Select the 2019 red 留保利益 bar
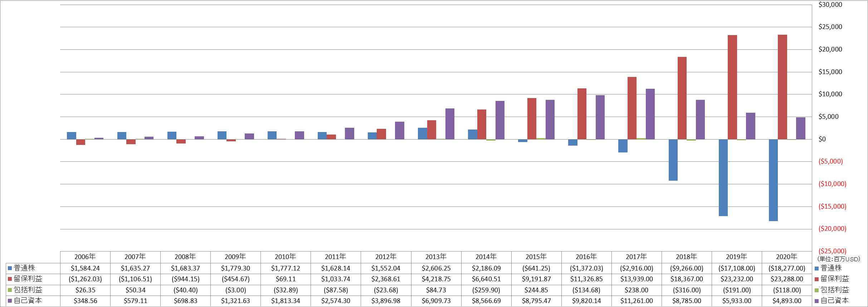868x307 pixels. [x=732, y=87]
